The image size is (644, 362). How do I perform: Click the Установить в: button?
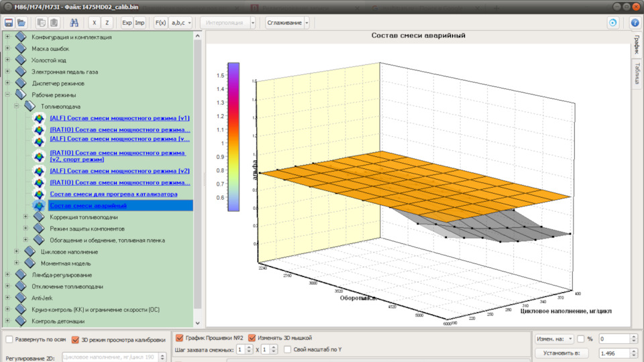(561, 353)
